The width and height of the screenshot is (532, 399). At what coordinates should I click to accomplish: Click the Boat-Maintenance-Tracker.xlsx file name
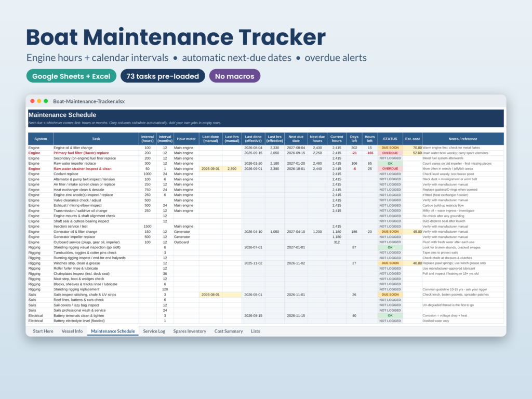tap(89, 101)
